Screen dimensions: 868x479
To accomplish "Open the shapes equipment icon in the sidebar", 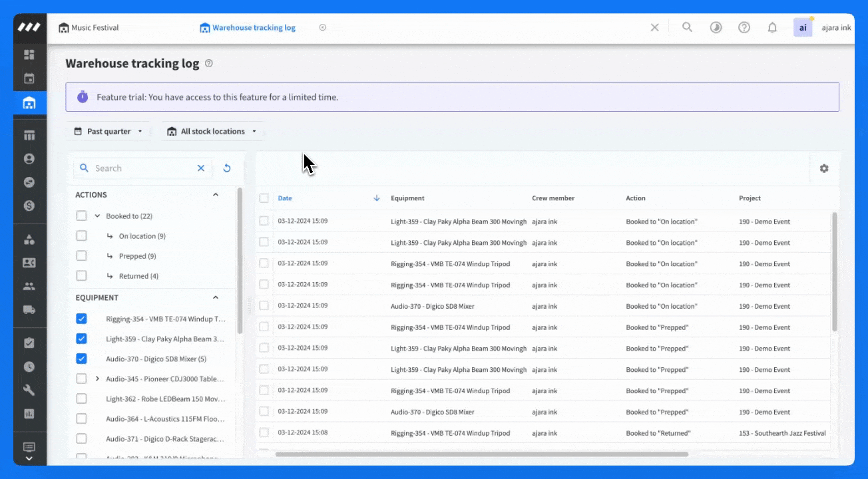I will pyautogui.click(x=29, y=239).
